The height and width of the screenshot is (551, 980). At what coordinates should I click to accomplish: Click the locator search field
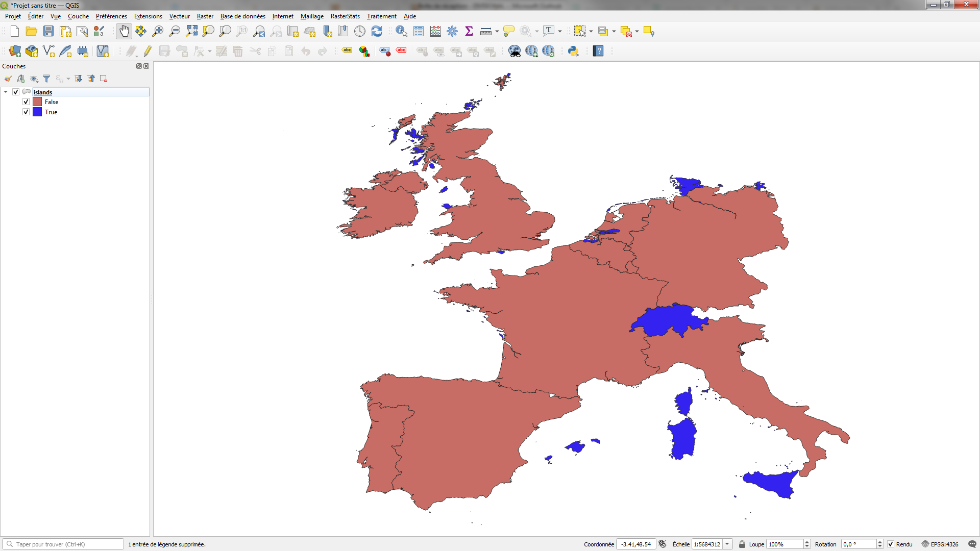point(63,544)
